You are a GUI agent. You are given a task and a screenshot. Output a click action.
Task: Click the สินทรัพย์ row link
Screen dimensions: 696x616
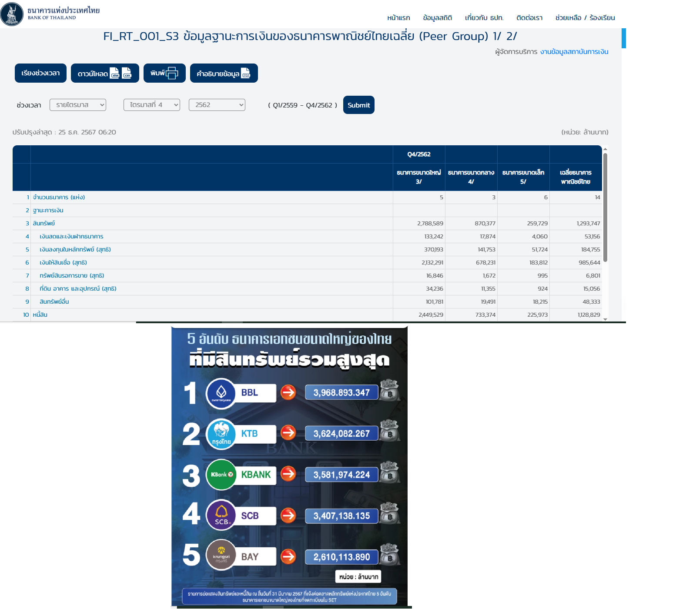coord(44,223)
